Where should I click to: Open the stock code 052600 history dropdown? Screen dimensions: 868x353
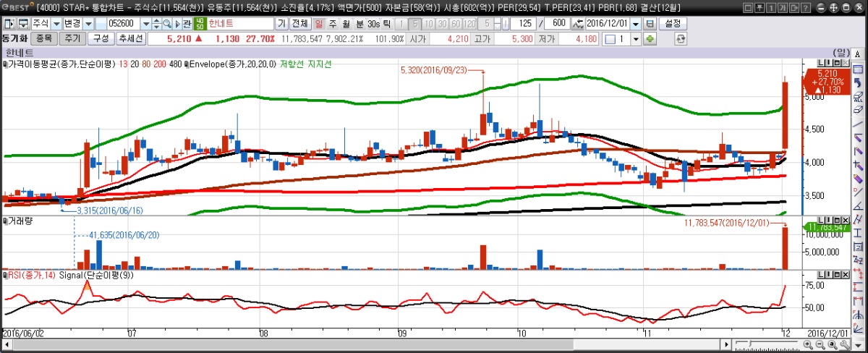[x=145, y=23]
